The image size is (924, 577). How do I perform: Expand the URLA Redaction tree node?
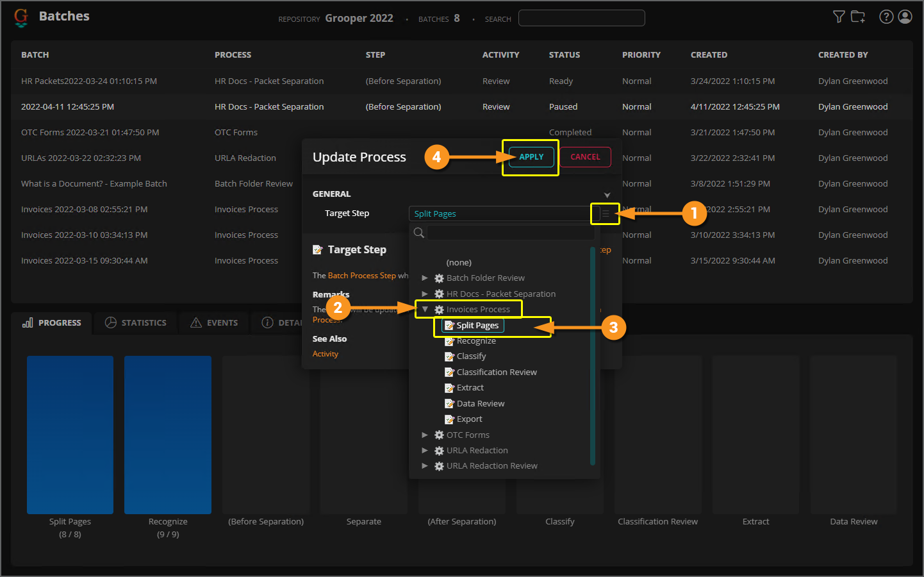[x=424, y=450]
